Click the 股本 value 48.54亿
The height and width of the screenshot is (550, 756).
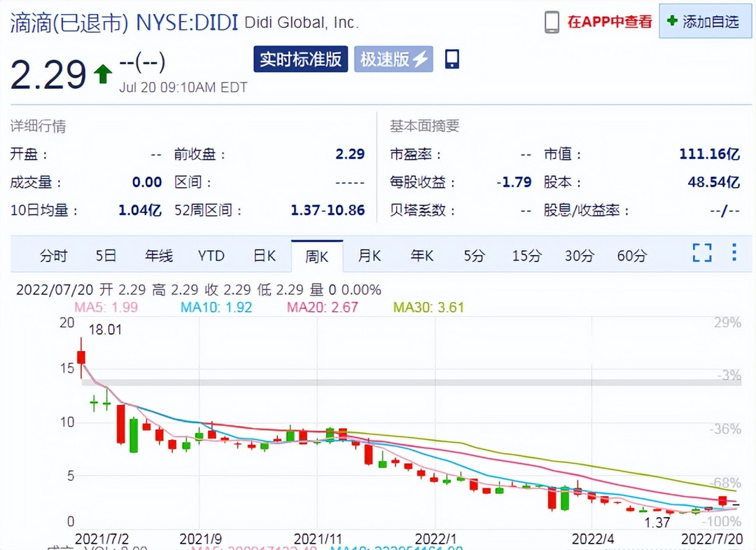tap(713, 182)
